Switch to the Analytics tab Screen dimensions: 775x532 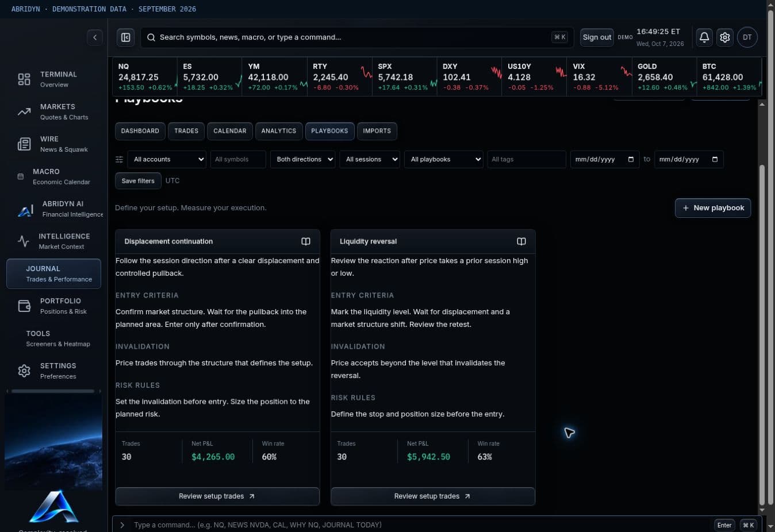click(279, 131)
